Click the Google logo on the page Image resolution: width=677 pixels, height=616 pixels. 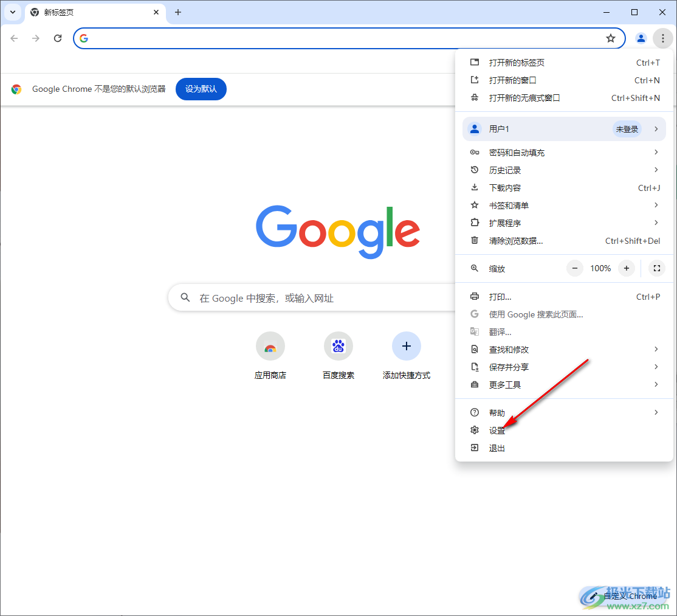click(x=338, y=232)
